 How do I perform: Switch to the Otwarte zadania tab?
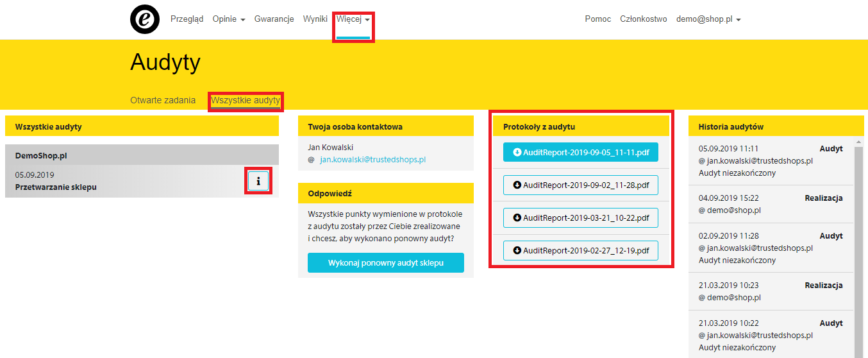coord(163,101)
